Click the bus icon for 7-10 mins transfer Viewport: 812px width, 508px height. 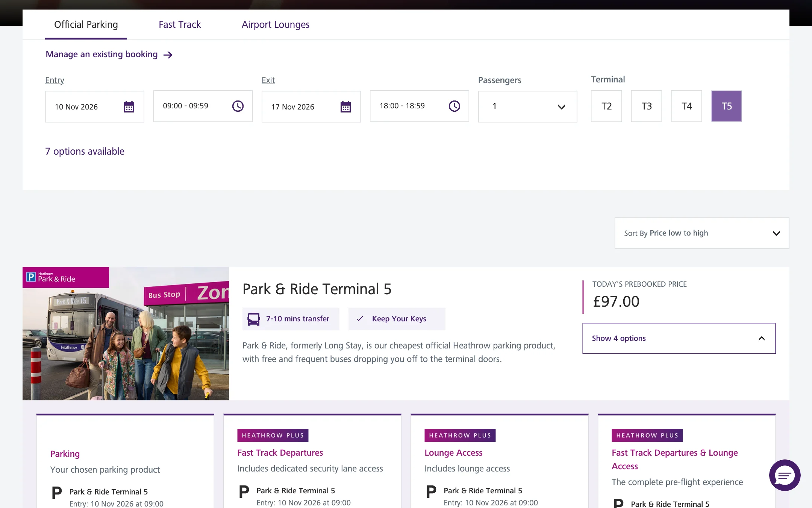(x=254, y=319)
